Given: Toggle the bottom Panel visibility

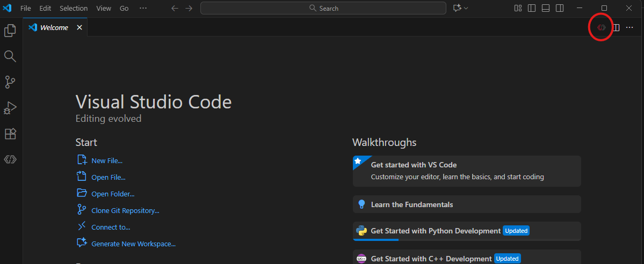Looking at the screenshot, I should tap(546, 8).
